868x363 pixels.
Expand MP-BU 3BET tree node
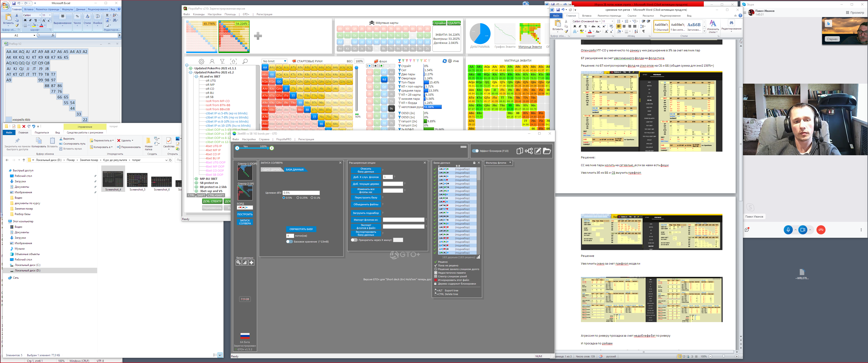[196, 179]
